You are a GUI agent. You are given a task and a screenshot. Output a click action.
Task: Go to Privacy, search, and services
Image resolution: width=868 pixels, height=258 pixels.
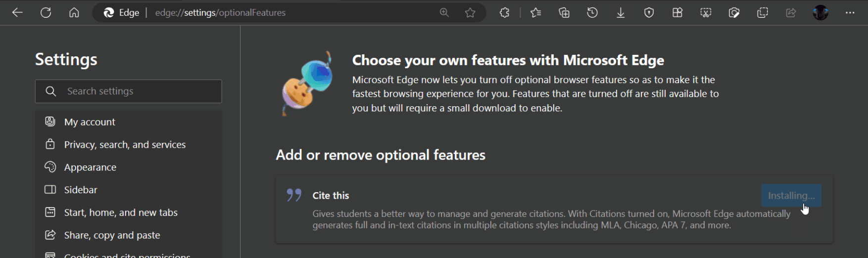[x=125, y=145]
